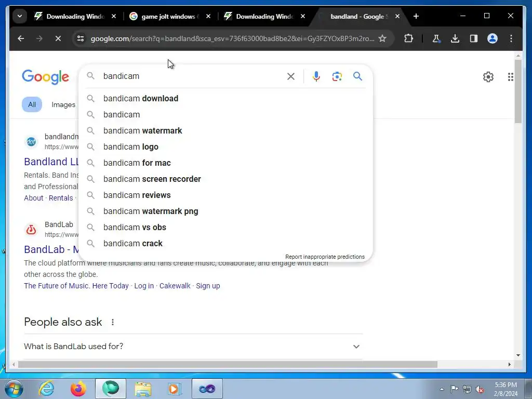Choose suggestion bandicam watermark png
532x399 pixels.
click(x=225, y=211)
